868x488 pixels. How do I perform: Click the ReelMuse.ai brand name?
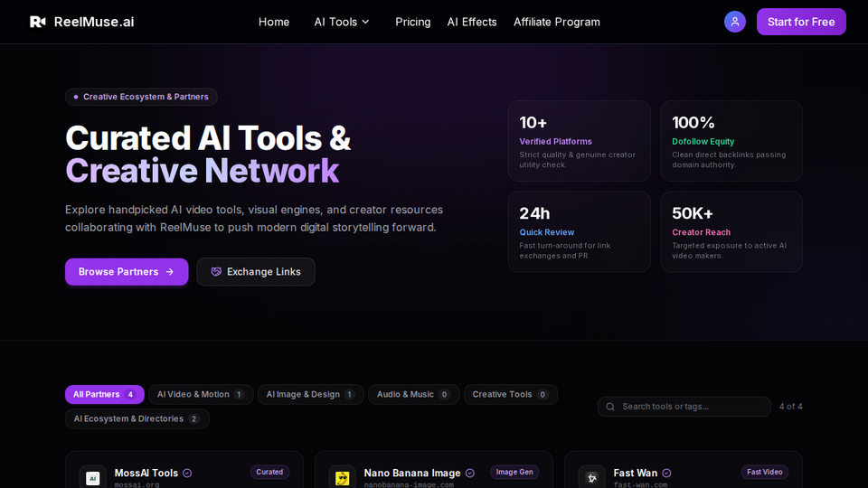click(x=94, y=22)
